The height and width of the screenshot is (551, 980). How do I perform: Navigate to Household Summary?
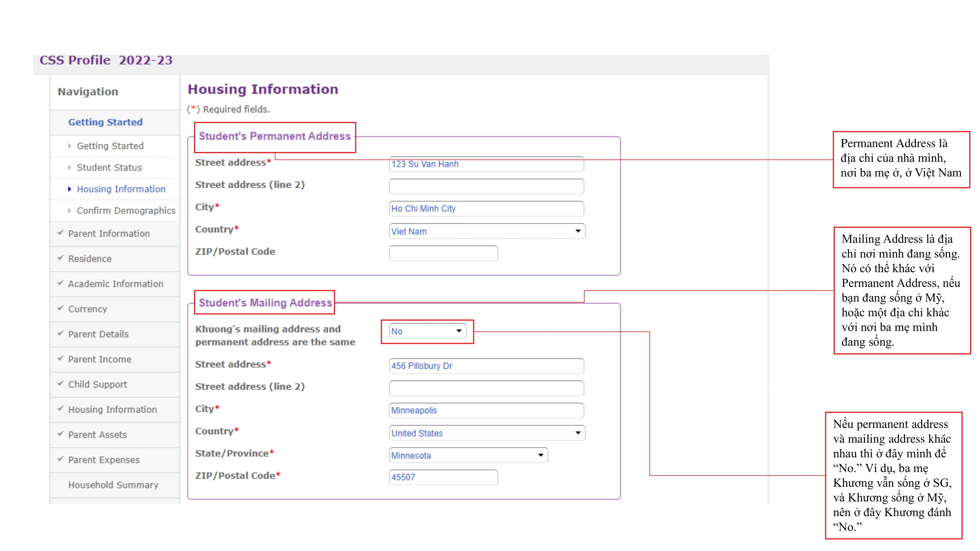coord(113,485)
